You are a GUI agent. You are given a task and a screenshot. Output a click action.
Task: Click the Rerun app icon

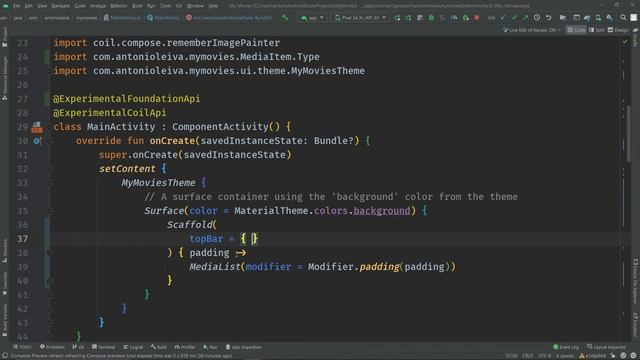(x=397, y=18)
